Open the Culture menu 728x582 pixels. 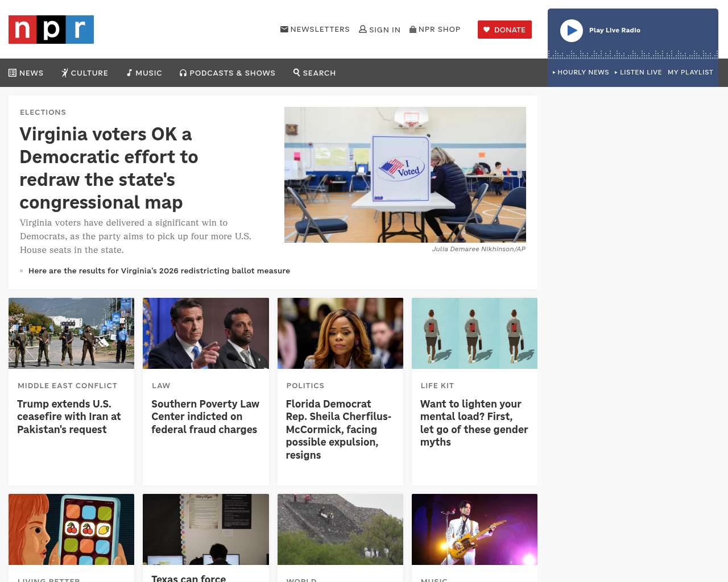click(85, 73)
